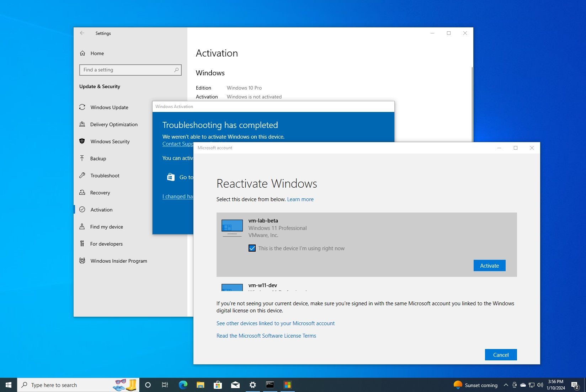Click the Activate button for vm-lab-beta
The height and width of the screenshot is (392, 586).
pos(489,265)
